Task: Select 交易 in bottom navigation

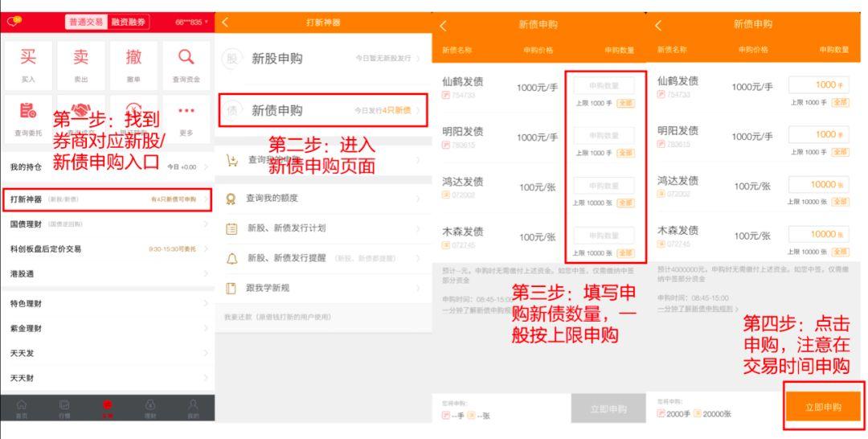Action: [x=108, y=408]
